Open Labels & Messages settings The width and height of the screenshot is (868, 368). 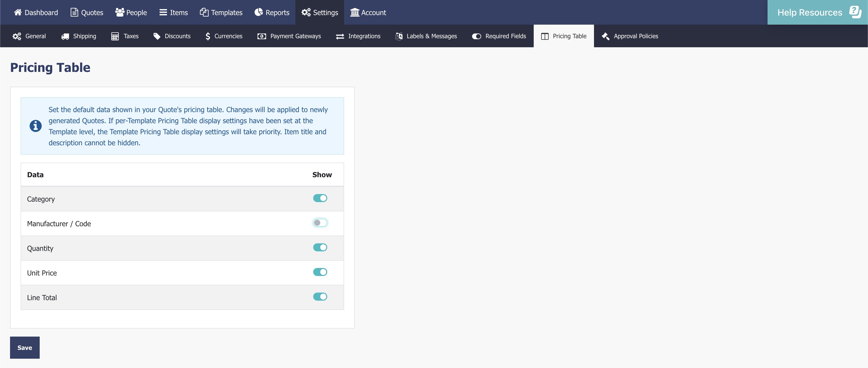pos(426,36)
